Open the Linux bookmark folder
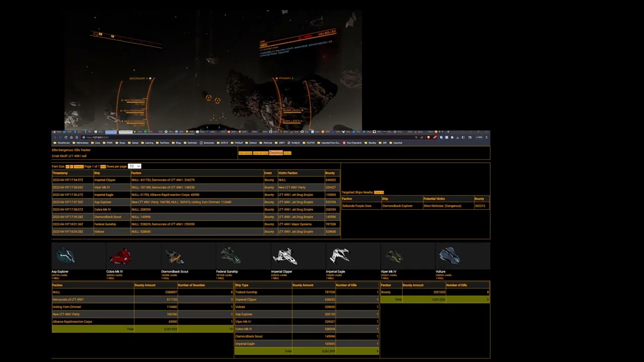The image size is (644, 362). pos(97,143)
